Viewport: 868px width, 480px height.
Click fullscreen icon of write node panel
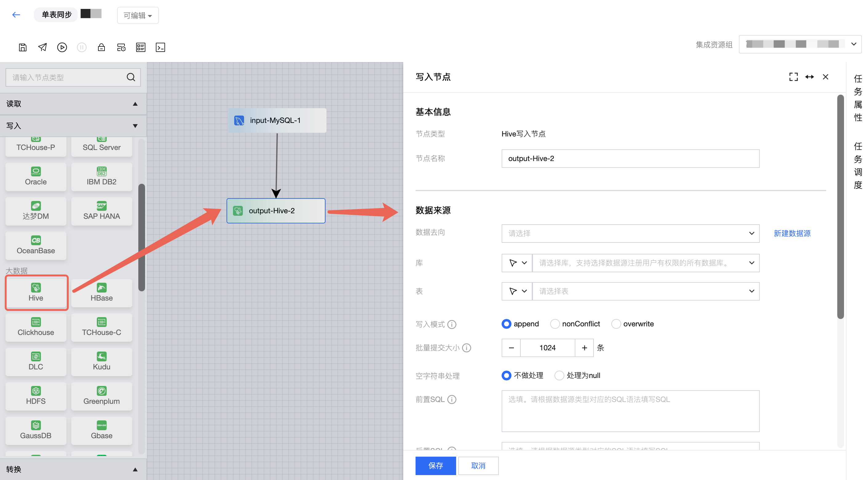click(793, 77)
